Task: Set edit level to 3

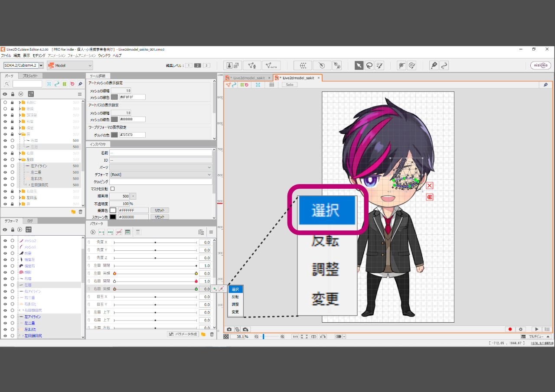Action: pyautogui.click(x=206, y=65)
